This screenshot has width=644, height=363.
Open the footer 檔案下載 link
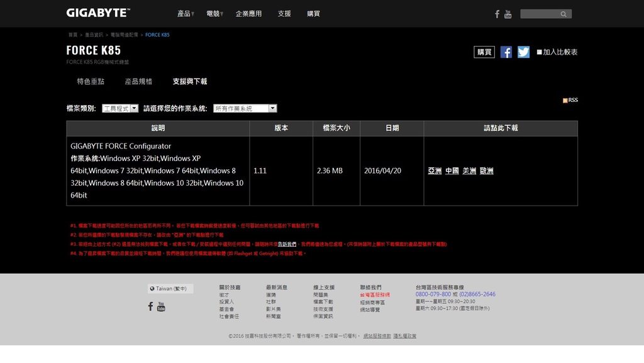click(323, 302)
